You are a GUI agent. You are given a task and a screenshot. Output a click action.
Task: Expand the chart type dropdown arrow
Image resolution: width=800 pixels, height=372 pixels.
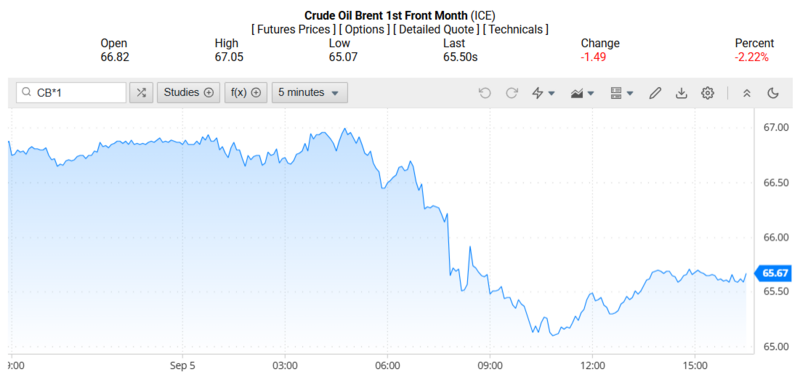click(x=591, y=93)
